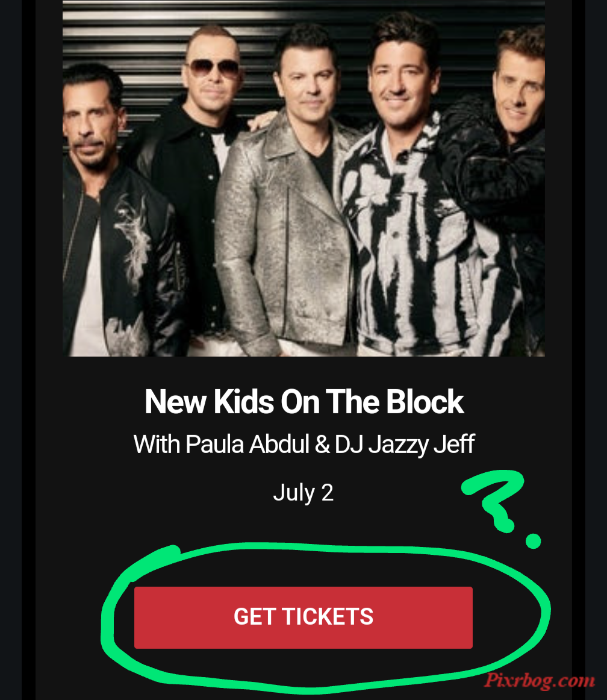Click the July 2 event date

(x=303, y=493)
